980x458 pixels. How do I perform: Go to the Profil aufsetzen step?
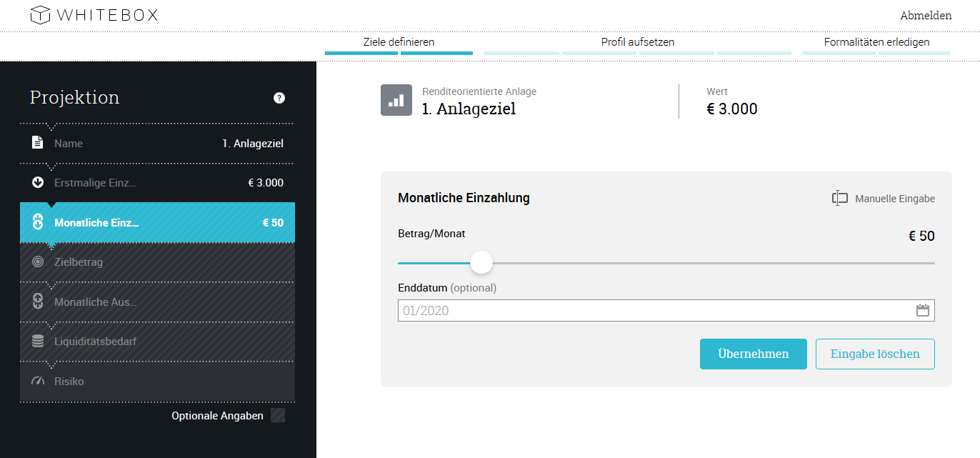637,42
